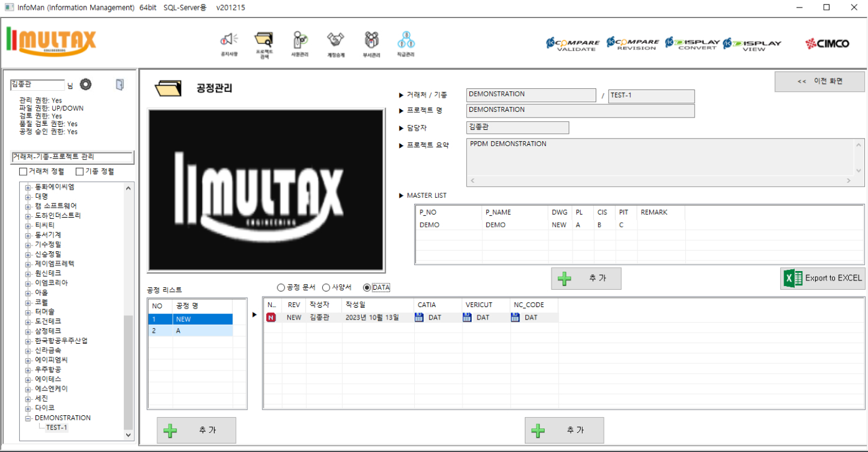Click the Excel icon on Export button

pyautogui.click(x=793, y=278)
